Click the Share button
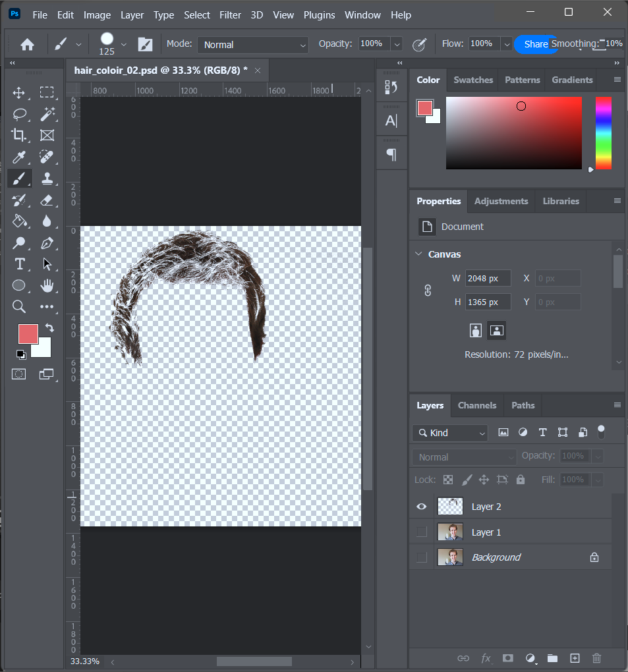The height and width of the screenshot is (672, 628). pos(535,44)
